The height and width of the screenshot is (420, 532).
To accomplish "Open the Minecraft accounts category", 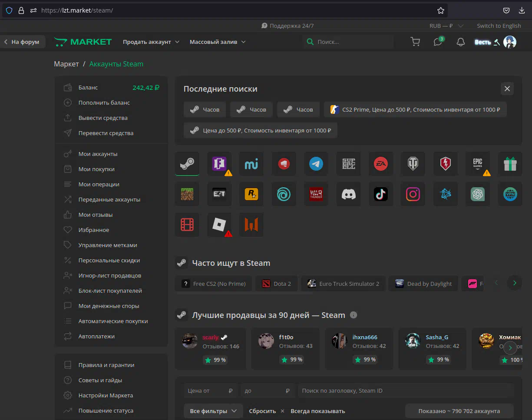I will (x=187, y=194).
